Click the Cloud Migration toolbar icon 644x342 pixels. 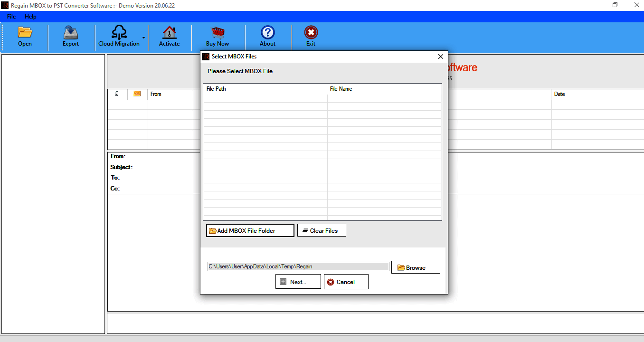[x=119, y=32]
